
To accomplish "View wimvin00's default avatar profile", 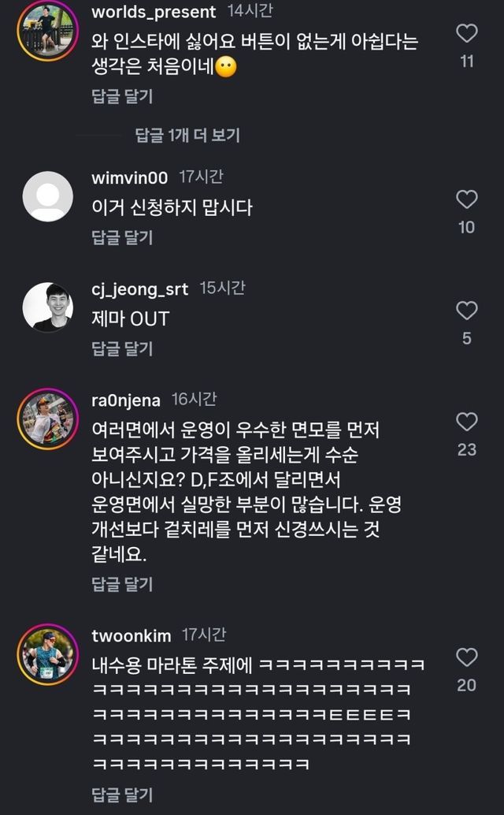I will pyautogui.click(x=48, y=196).
